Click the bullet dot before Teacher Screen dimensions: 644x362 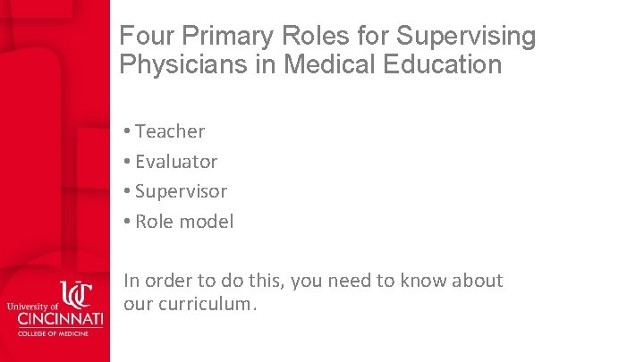click(129, 131)
